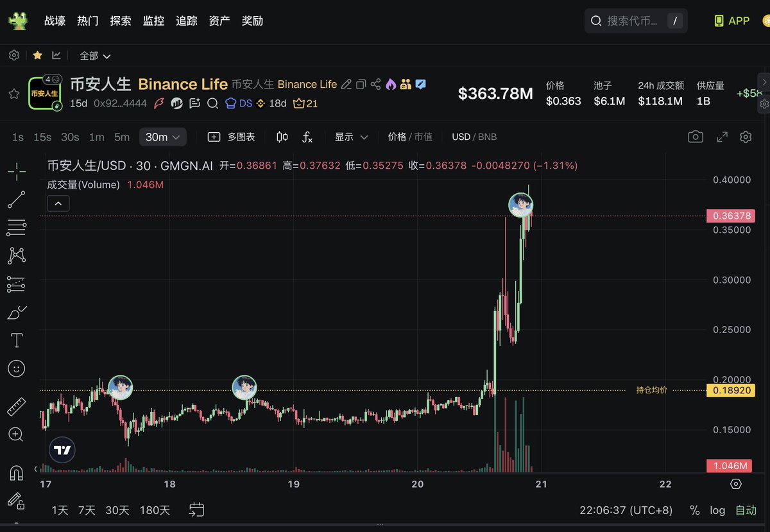Search token with magnifier icon
Image resolution: width=770 pixels, height=532 pixels.
click(213, 103)
